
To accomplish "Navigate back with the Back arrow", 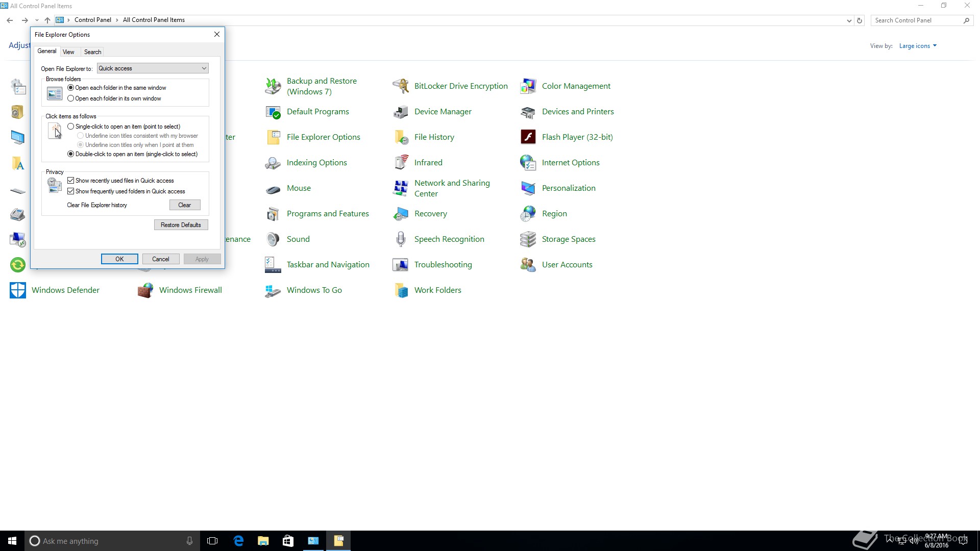I will point(10,20).
